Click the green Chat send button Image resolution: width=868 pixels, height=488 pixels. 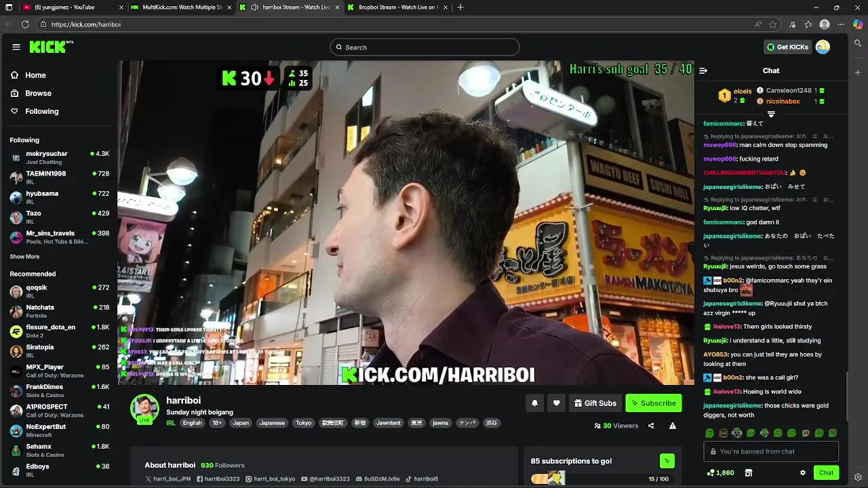click(x=826, y=472)
